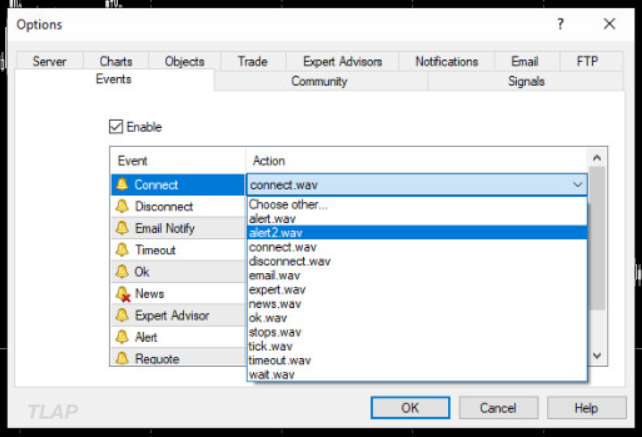Open the Trade tab
This screenshot has width=642, height=437.
pyautogui.click(x=253, y=61)
